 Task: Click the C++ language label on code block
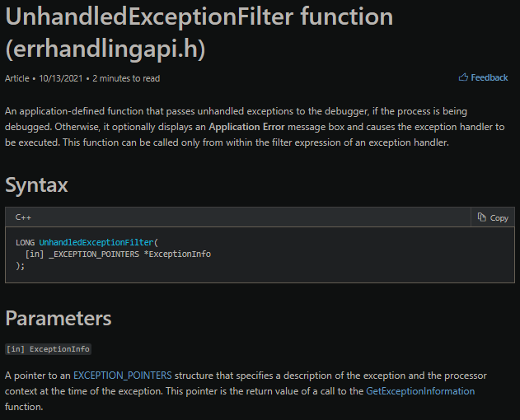(x=23, y=218)
